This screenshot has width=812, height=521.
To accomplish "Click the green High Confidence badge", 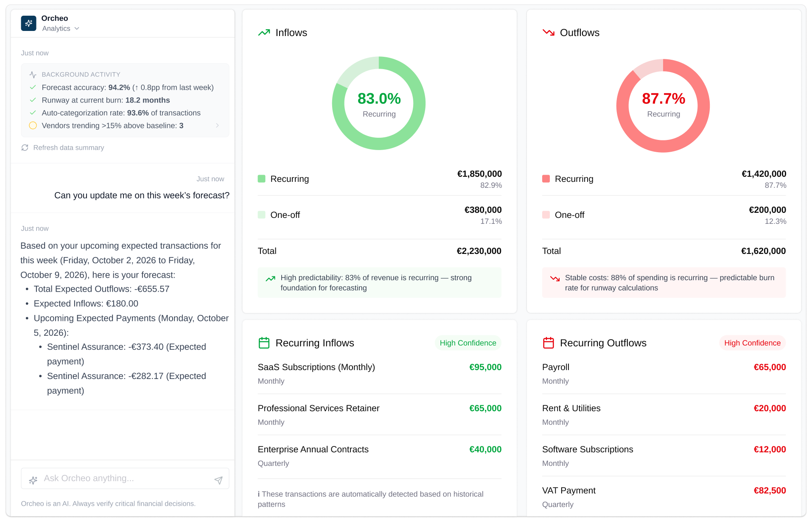I will pos(468,343).
